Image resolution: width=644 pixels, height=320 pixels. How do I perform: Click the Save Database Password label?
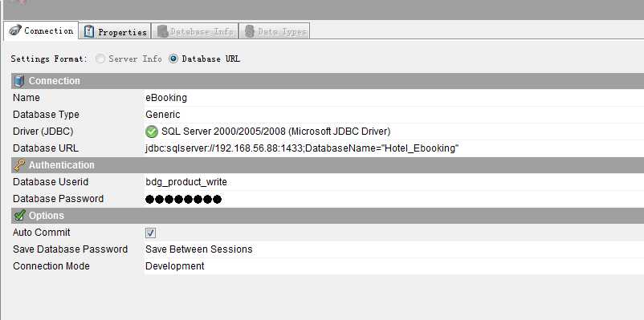(70, 249)
